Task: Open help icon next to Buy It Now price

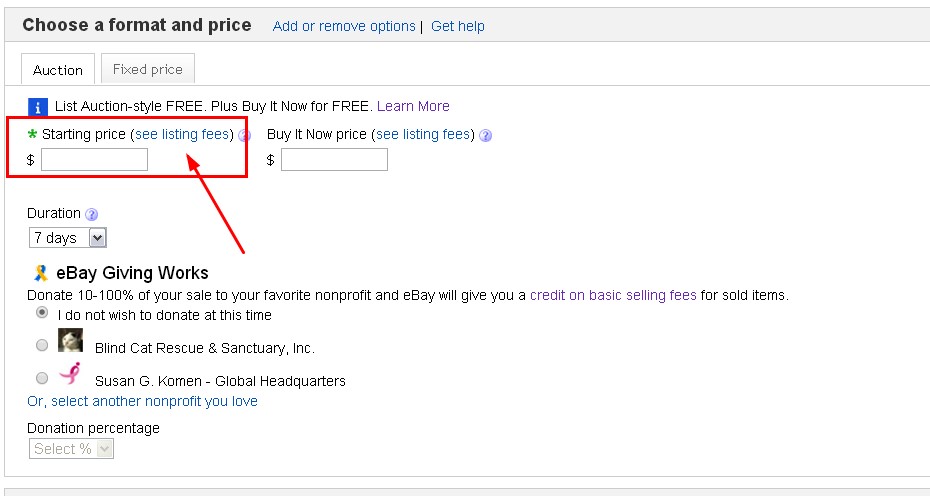Action: coord(485,135)
